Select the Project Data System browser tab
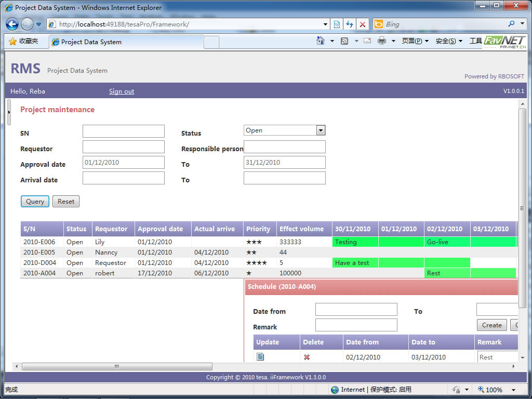 pos(126,42)
